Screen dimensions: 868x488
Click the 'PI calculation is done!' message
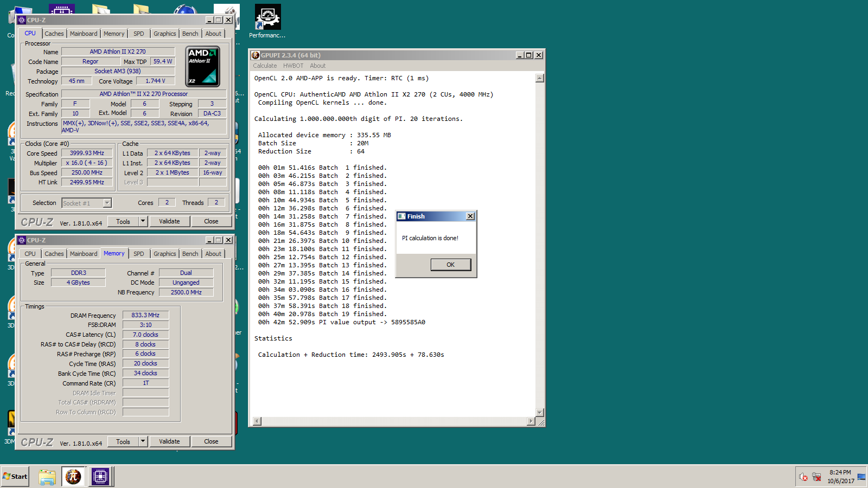point(430,238)
